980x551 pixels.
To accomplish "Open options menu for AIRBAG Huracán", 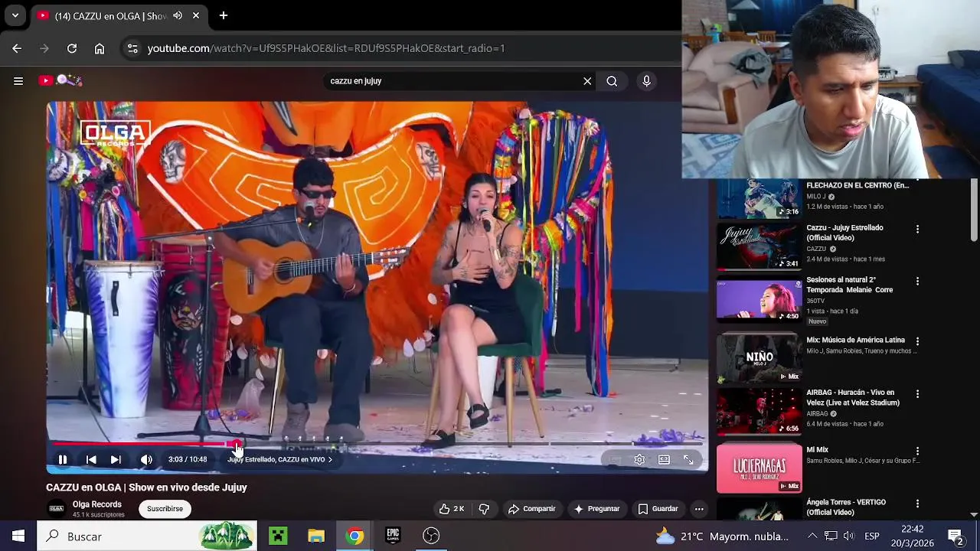I will coord(917,393).
